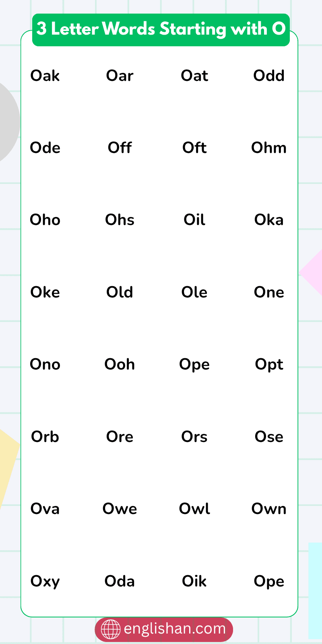Image resolution: width=322 pixels, height=644 pixels.
Task: Select the word Orb
Action: coord(45,437)
